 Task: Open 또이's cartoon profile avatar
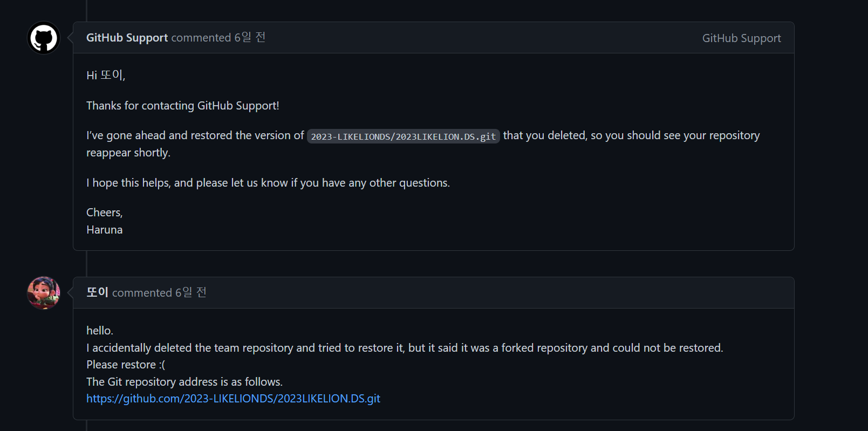44,293
